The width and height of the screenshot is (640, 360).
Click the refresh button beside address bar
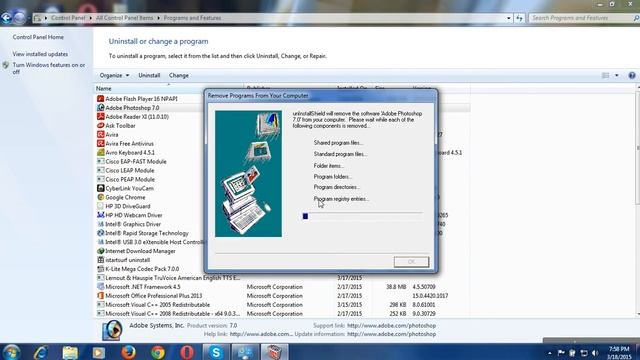pos(519,18)
